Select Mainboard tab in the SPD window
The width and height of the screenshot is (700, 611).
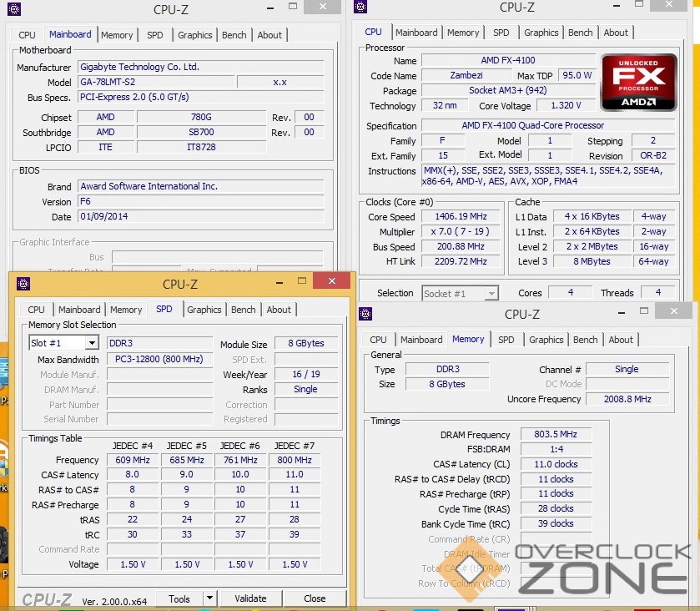(79, 310)
